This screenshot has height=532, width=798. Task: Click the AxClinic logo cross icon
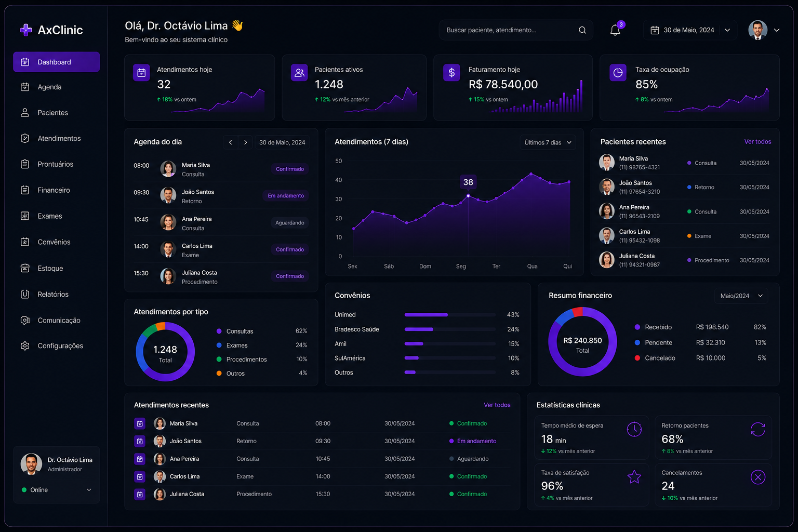click(x=25, y=30)
